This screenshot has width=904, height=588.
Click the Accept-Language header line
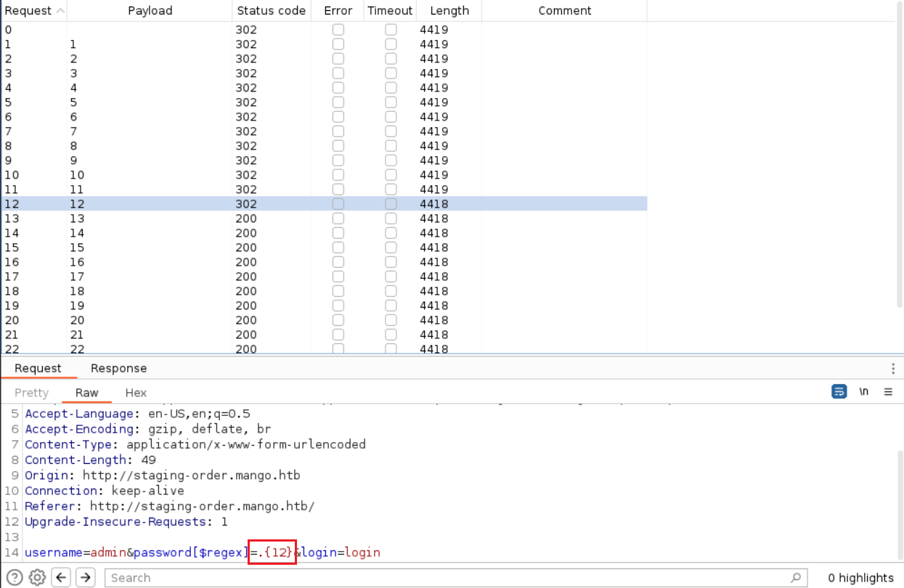(137, 414)
